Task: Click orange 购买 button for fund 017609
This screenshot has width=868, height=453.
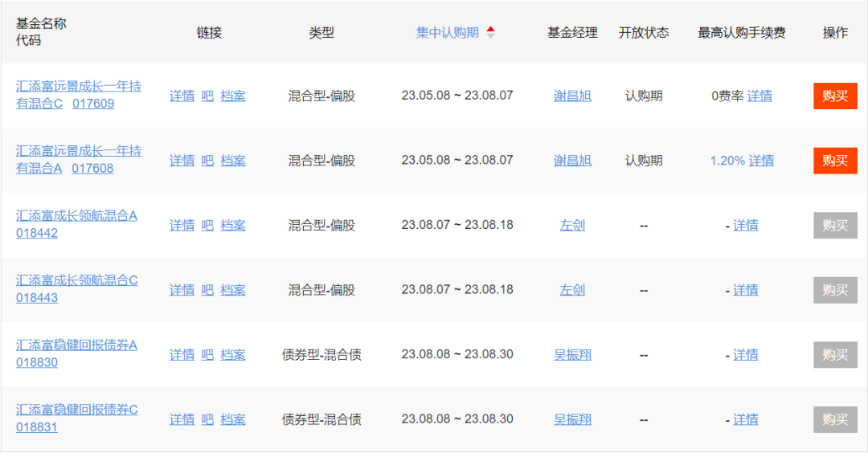Action: tap(835, 96)
